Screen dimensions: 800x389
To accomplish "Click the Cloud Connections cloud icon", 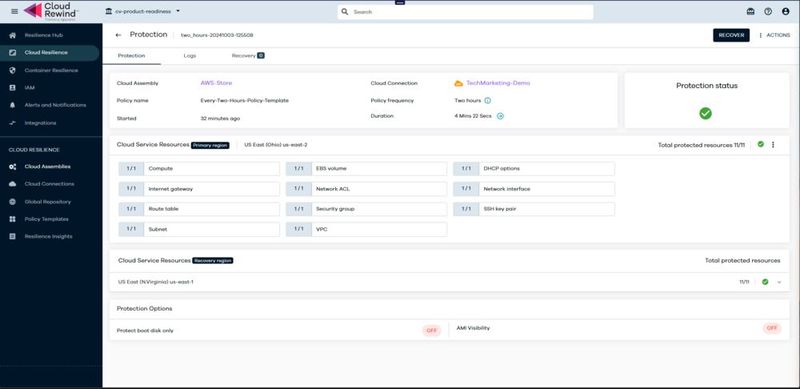I will click(x=13, y=184).
